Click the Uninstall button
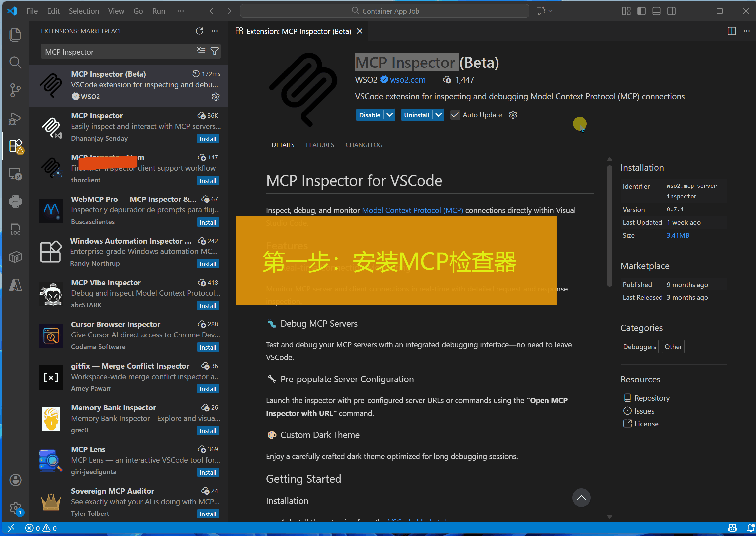This screenshot has width=756, height=536. point(417,115)
